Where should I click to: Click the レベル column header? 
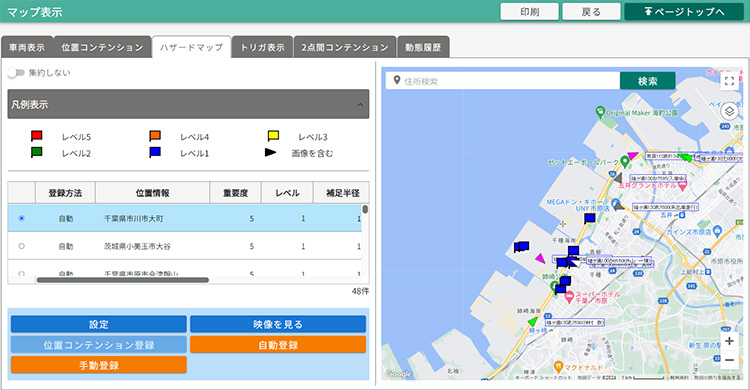point(287,193)
